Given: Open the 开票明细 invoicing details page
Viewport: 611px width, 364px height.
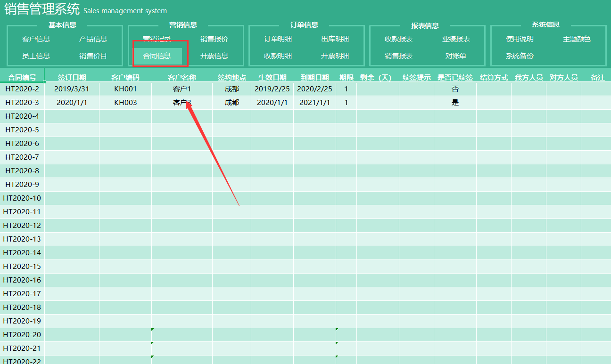Looking at the screenshot, I should click(x=334, y=55).
